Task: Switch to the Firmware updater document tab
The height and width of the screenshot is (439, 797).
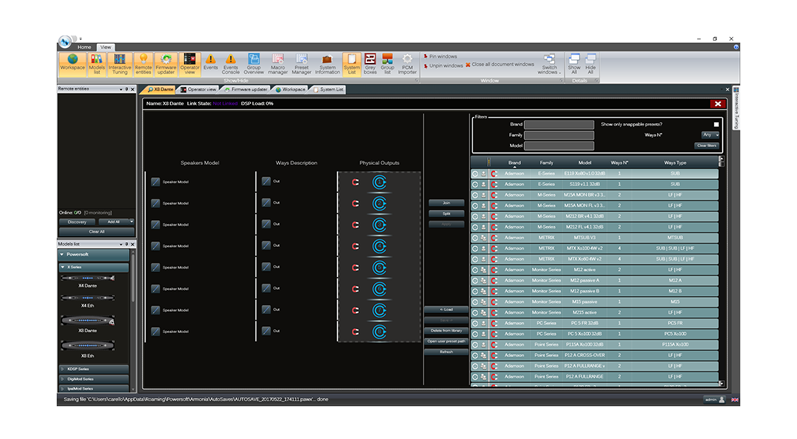Action: [x=246, y=89]
